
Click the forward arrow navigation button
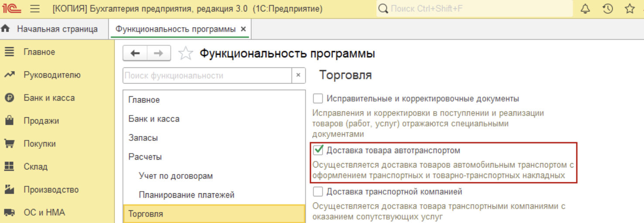coord(159,53)
